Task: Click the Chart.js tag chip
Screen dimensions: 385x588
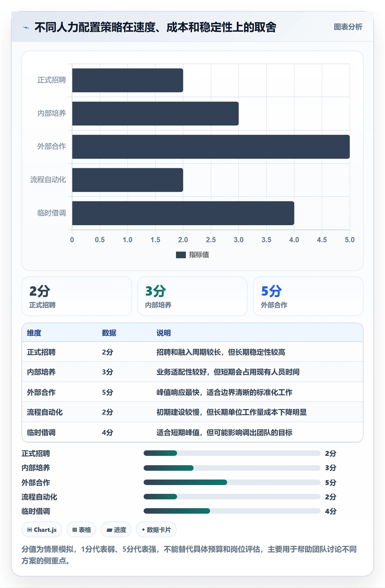Action: 42,530
